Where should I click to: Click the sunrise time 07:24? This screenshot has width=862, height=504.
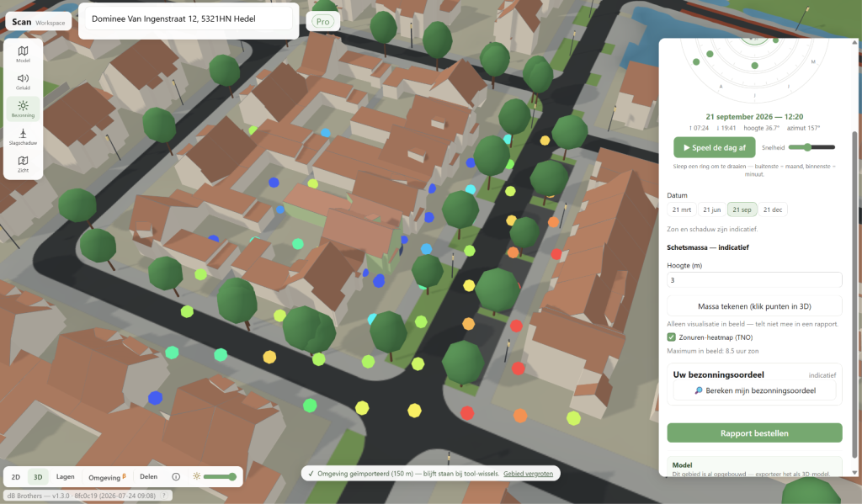(699, 128)
